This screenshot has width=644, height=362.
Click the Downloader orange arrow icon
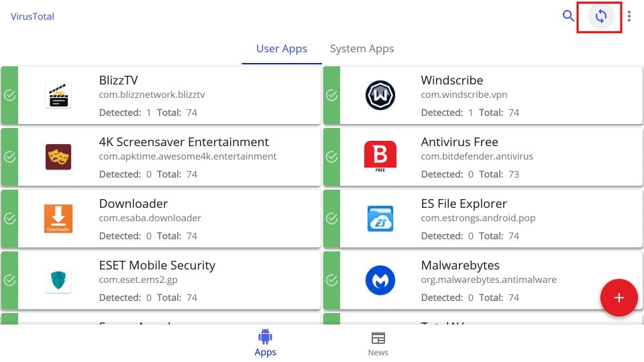point(58,219)
